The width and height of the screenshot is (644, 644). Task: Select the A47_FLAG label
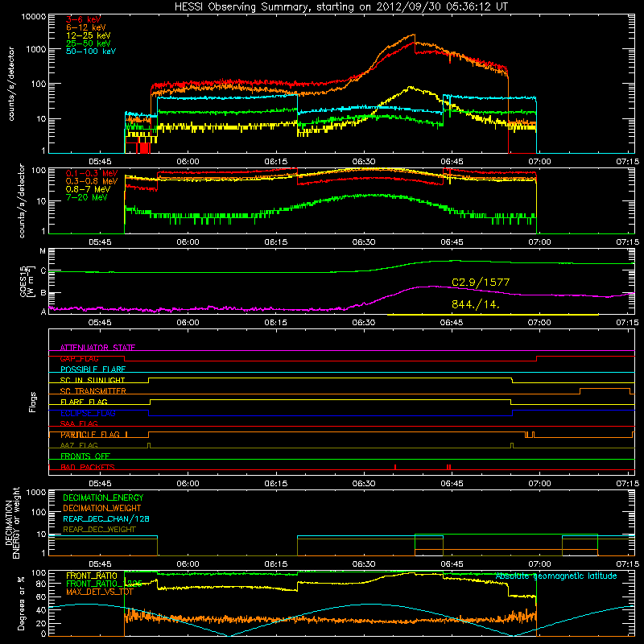79,446
